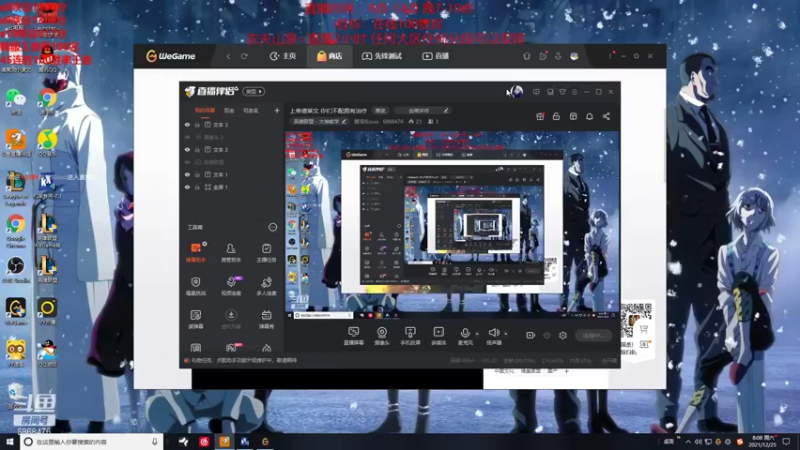Open the 视频连麦 tool

click(231, 286)
